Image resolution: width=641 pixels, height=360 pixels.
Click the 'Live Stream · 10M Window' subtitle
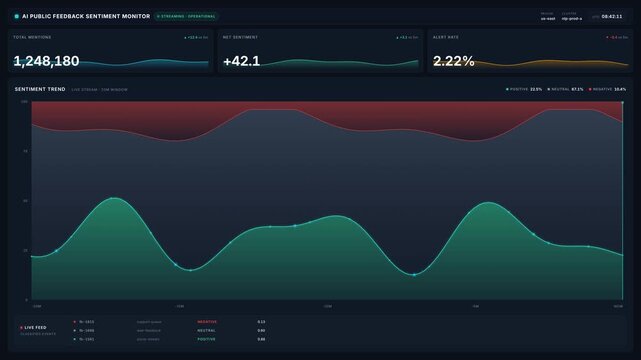[x=99, y=89]
